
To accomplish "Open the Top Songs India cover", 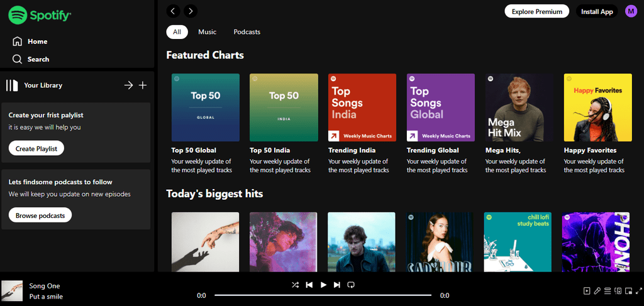I will tap(362, 107).
